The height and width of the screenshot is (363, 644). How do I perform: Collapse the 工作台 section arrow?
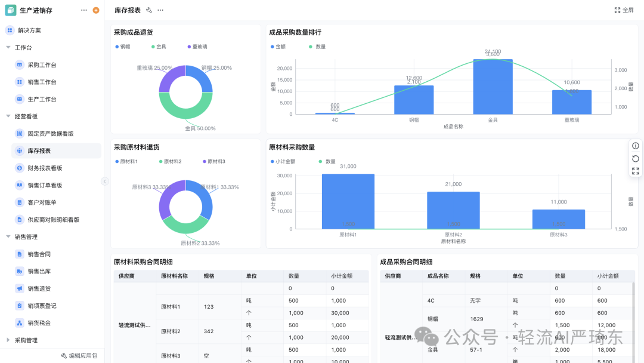click(x=8, y=48)
